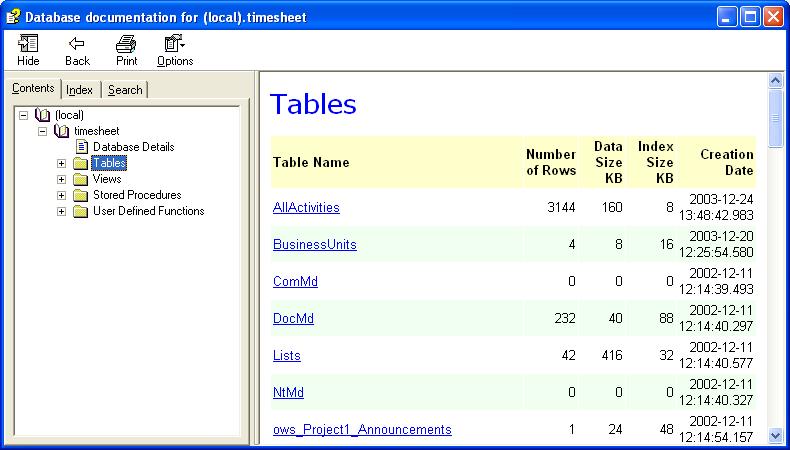This screenshot has height=450, width=790.
Task: Open the BusinessUnits table link
Action: pos(314,245)
